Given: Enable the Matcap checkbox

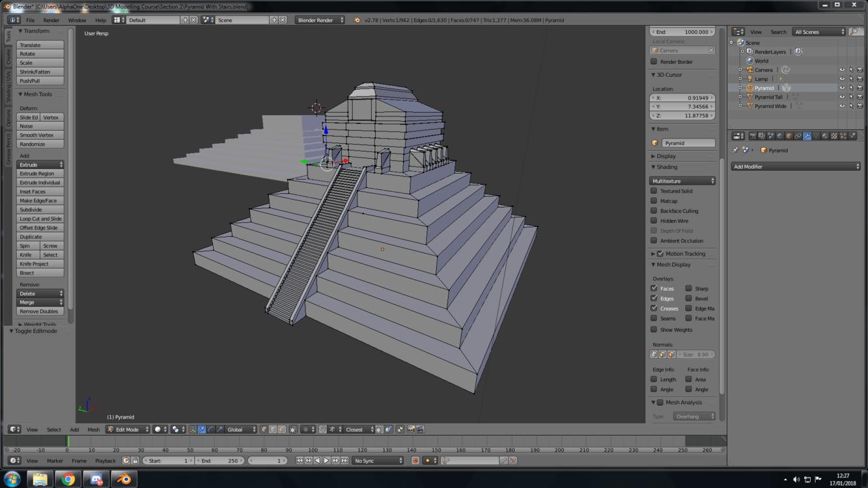Looking at the screenshot, I should (654, 201).
